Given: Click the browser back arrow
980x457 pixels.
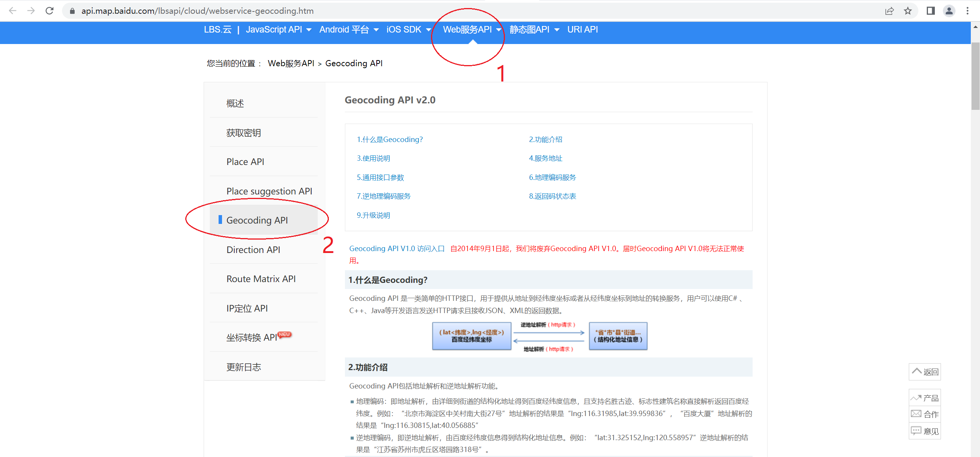Looking at the screenshot, I should click(13, 11).
